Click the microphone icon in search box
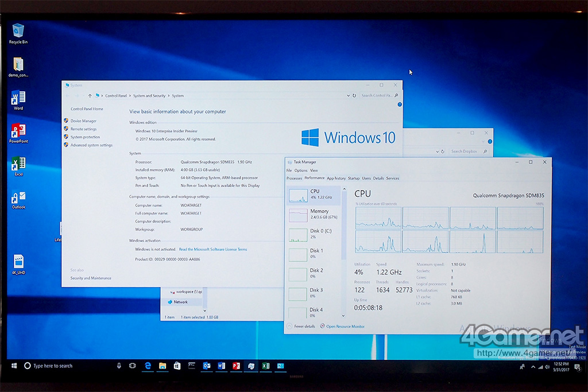 click(119, 366)
